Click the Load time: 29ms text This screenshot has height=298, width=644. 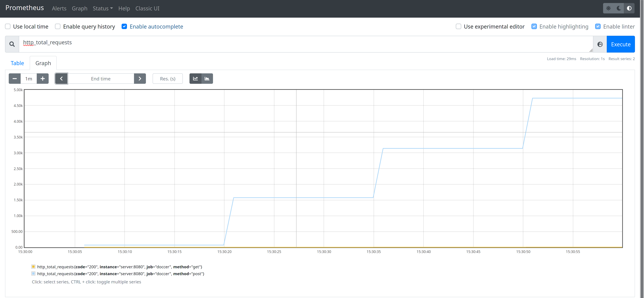[x=561, y=59]
